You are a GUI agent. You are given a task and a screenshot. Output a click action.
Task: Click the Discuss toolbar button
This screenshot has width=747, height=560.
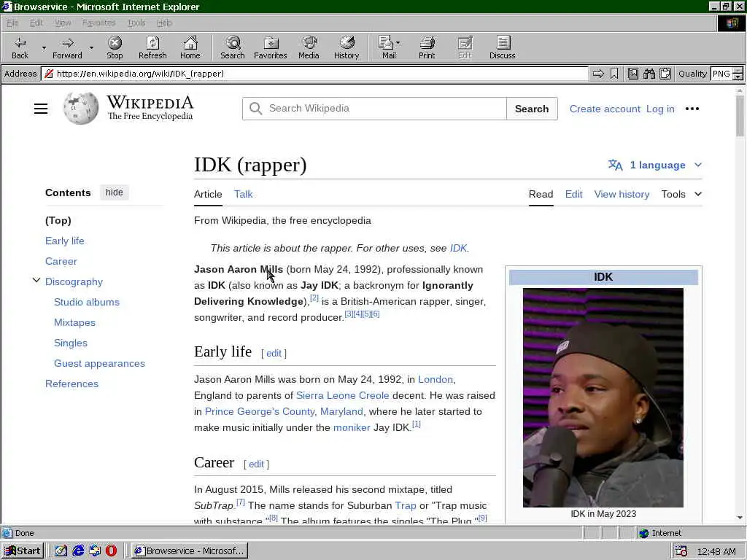(502, 47)
